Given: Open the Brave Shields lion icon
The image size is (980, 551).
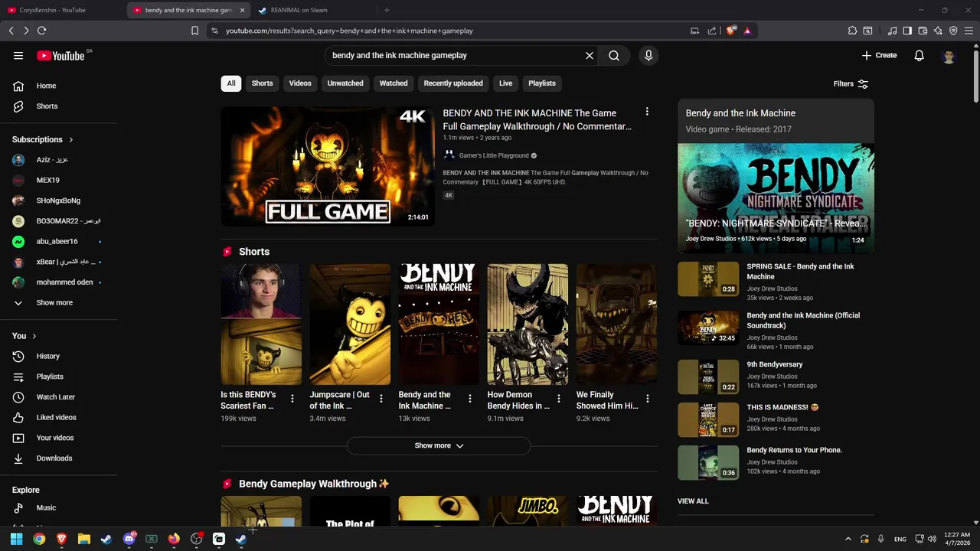Looking at the screenshot, I should point(731,31).
